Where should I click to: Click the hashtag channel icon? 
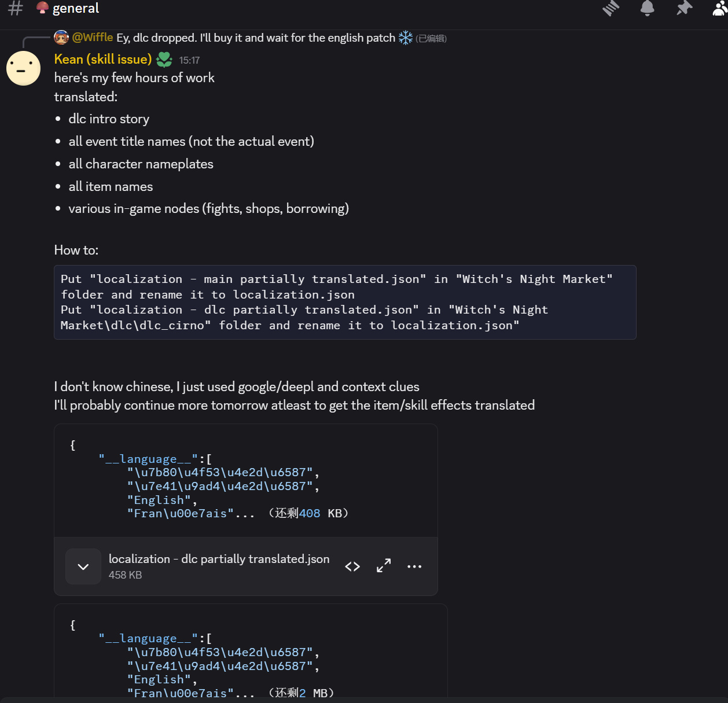point(16,9)
